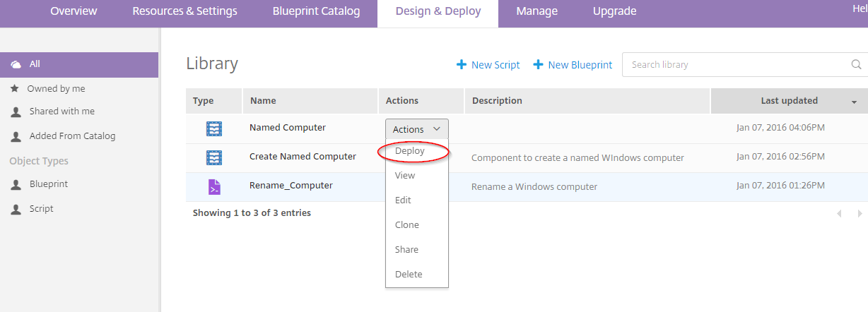Click the star icon for Owned by me
868x312 pixels.
coord(14,89)
